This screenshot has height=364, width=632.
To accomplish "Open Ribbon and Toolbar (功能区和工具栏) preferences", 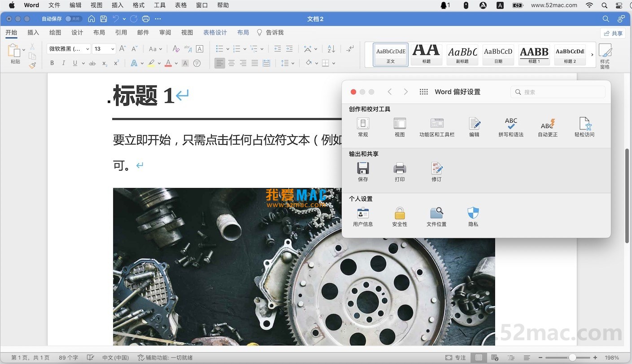I will tap(437, 127).
